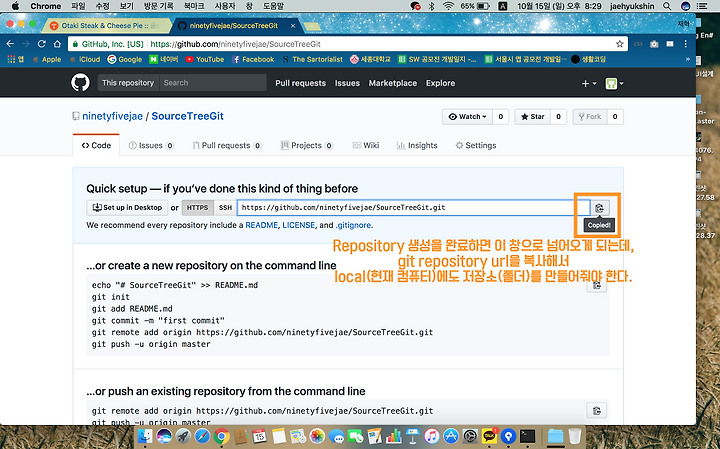
Task: Open the App Store in the Dock
Action: click(x=451, y=436)
